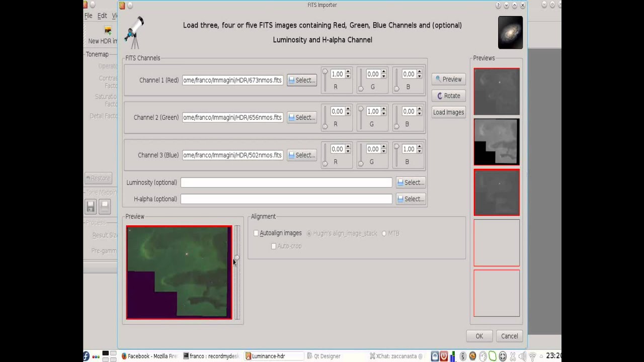Click the floppy disk save icon in Luminance-hdr window
644x362 pixels.
pyautogui.click(x=91, y=206)
